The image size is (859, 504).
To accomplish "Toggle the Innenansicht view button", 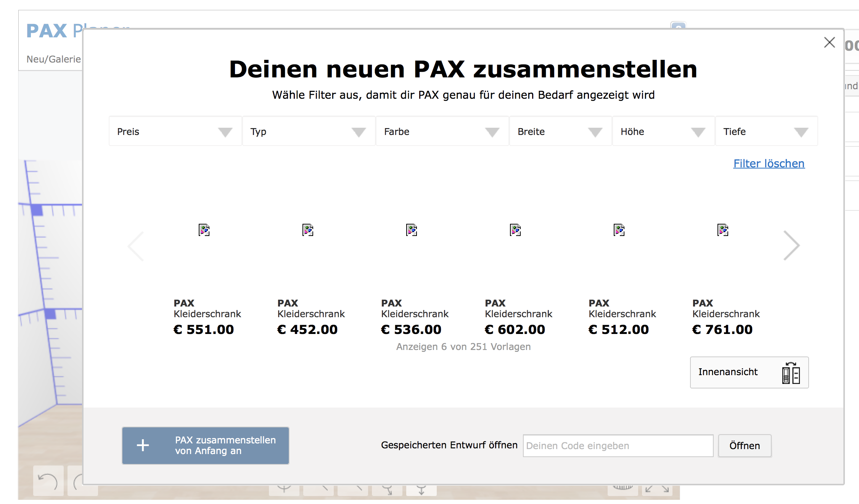I will pyautogui.click(x=749, y=372).
